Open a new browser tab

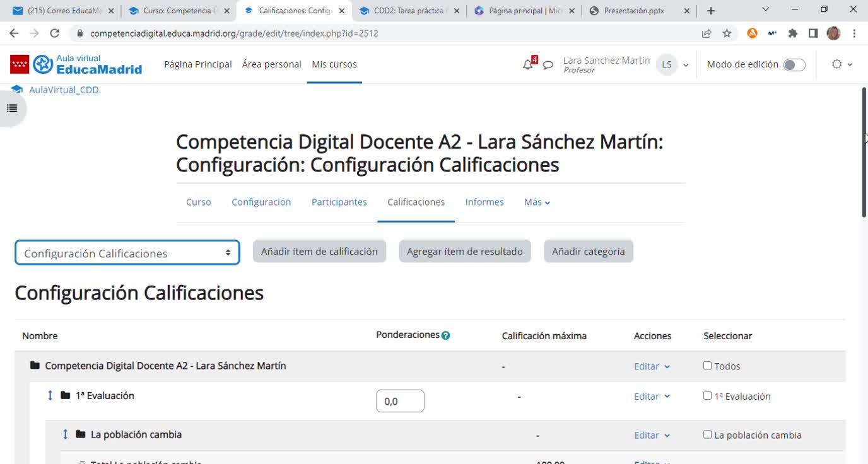711,11
